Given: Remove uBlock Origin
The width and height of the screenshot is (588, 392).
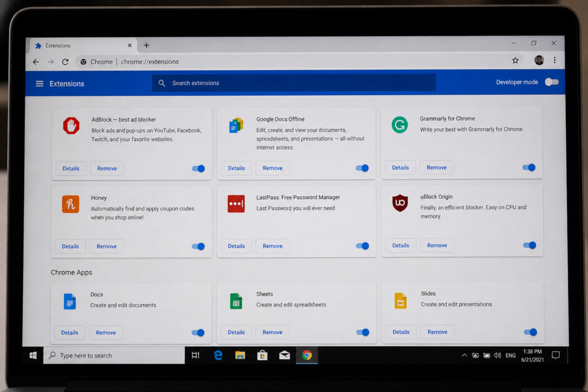Looking at the screenshot, I should point(437,246).
